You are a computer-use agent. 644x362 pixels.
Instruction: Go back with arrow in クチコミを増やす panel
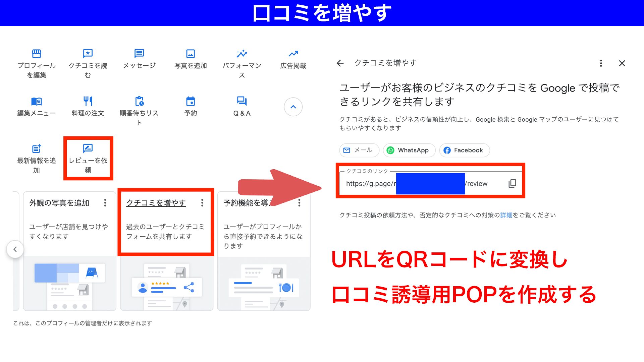[340, 63]
